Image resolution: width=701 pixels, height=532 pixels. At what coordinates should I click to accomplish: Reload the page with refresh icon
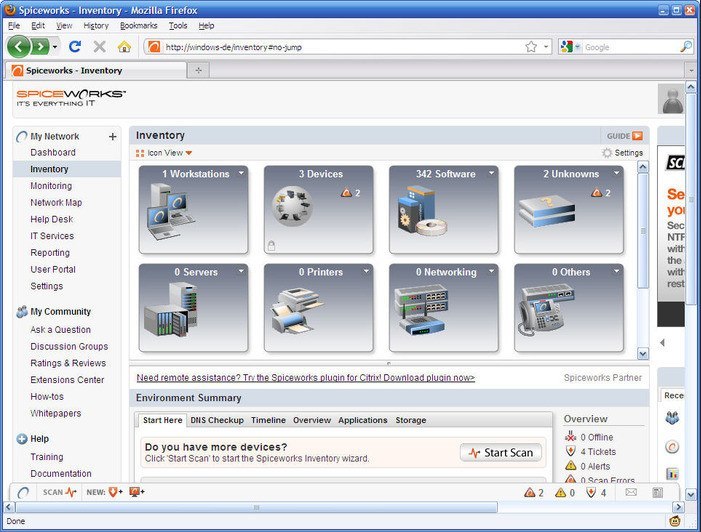75,46
